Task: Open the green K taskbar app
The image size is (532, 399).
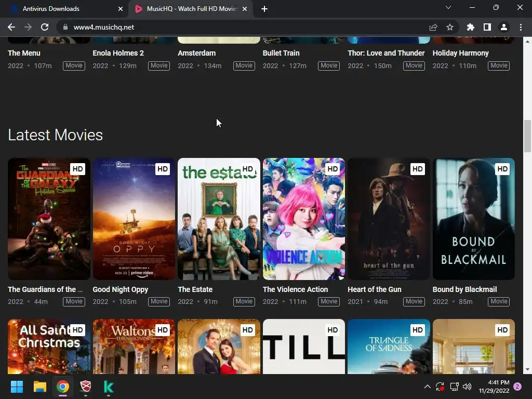Action: [x=108, y=387]
